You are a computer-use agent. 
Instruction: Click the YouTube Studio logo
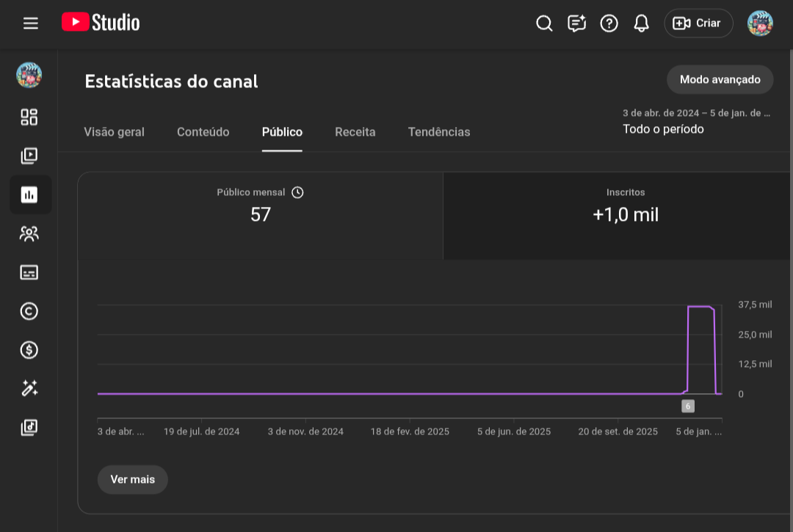101,23
